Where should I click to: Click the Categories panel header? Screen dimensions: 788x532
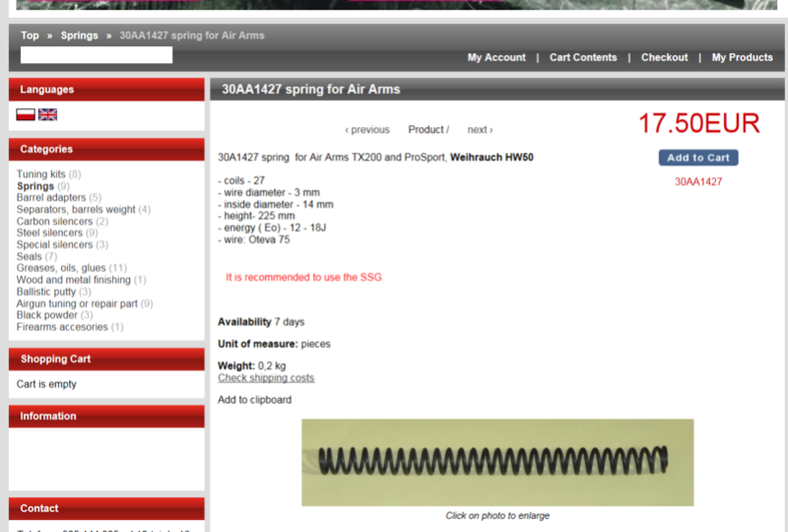(x=106, y=150)
